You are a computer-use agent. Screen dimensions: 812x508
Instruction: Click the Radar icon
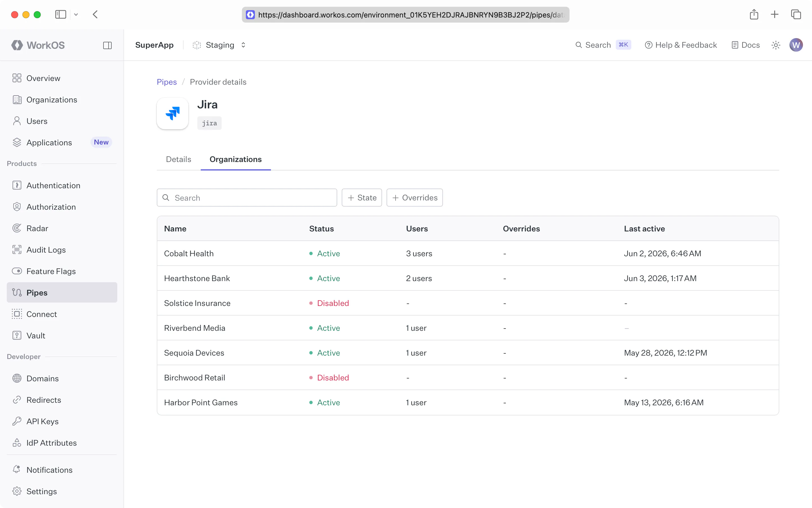(17, 229)
